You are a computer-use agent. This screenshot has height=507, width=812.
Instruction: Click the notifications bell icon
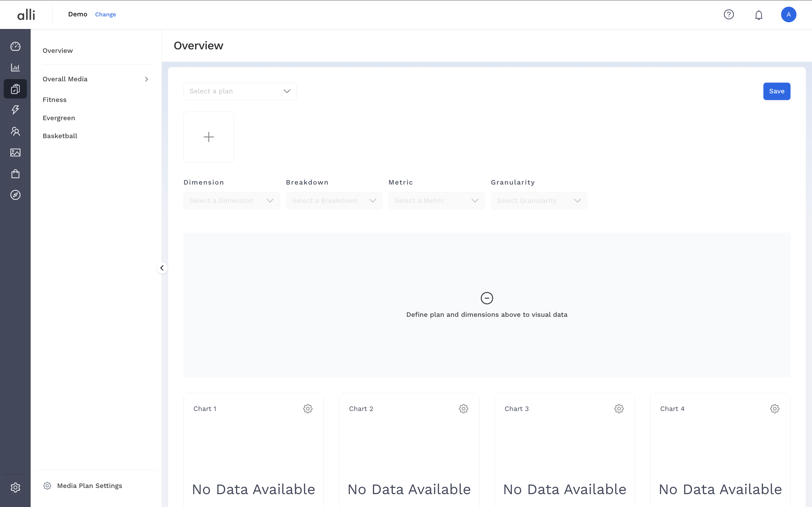click(759, 15)
